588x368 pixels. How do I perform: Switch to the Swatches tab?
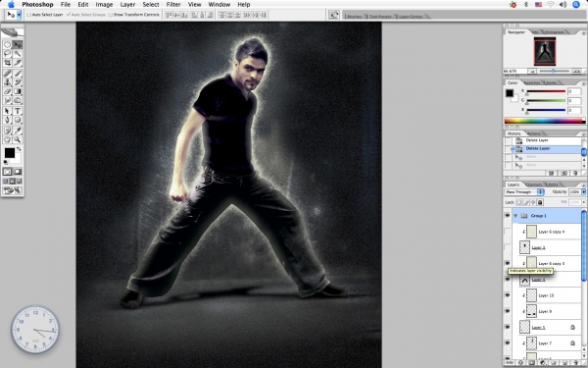(532, 83)
